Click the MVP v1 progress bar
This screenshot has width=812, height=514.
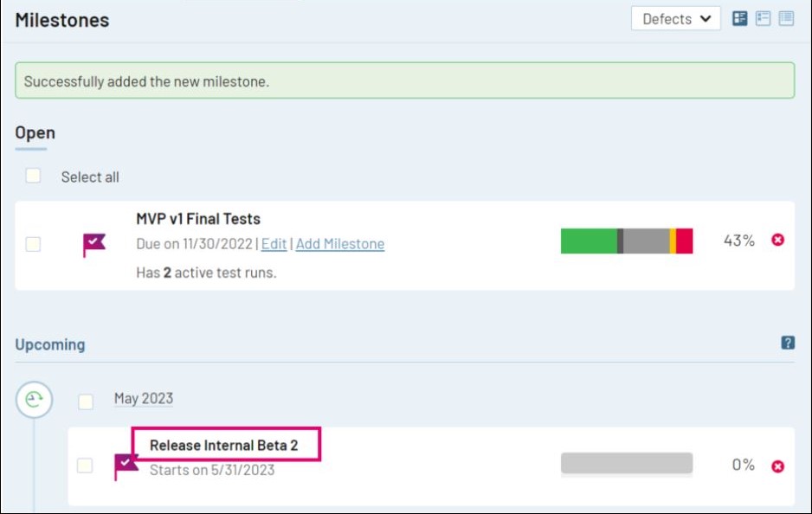point(627,241)
